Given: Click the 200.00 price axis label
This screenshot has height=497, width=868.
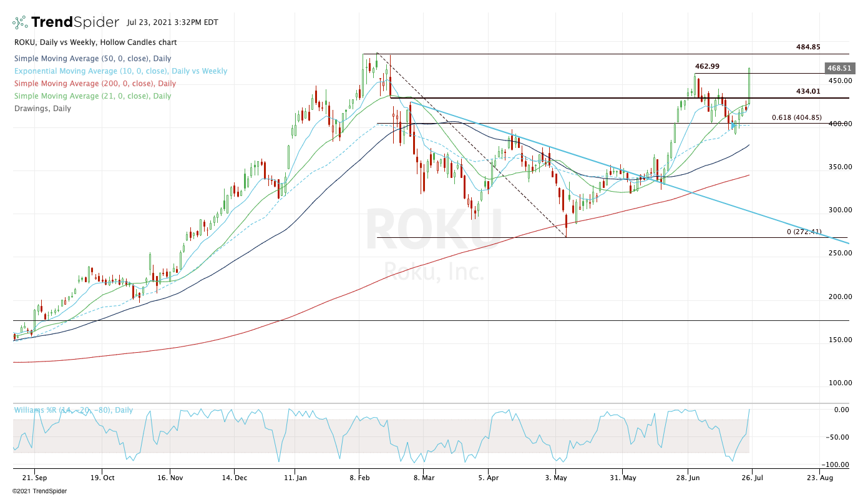Looking at the screenshot, I should coord(840,297).
